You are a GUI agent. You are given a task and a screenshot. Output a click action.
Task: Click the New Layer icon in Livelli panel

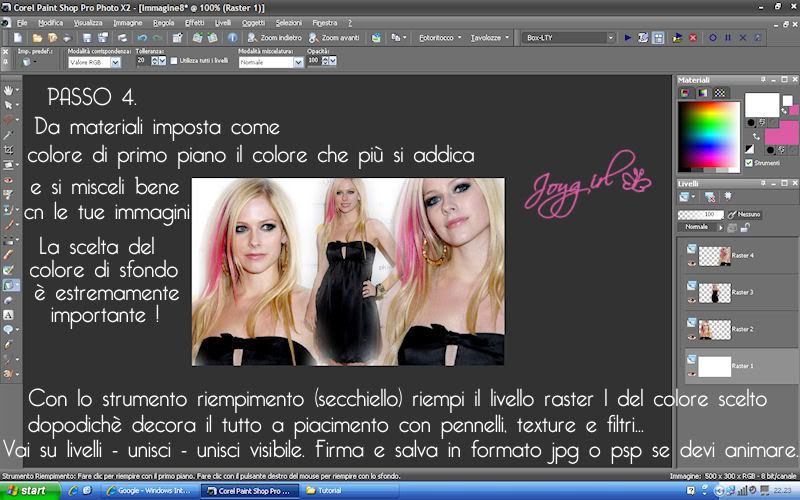[x=684, y=197]
